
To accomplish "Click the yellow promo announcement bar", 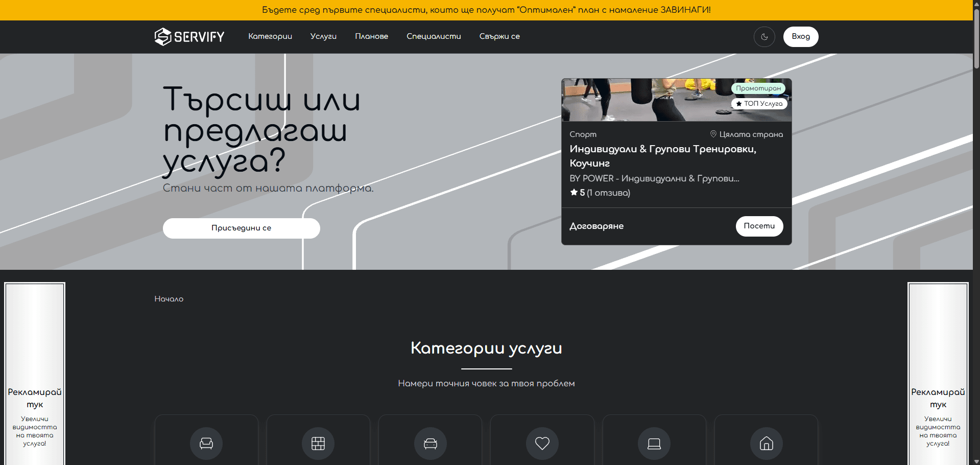I will point(486,10).
